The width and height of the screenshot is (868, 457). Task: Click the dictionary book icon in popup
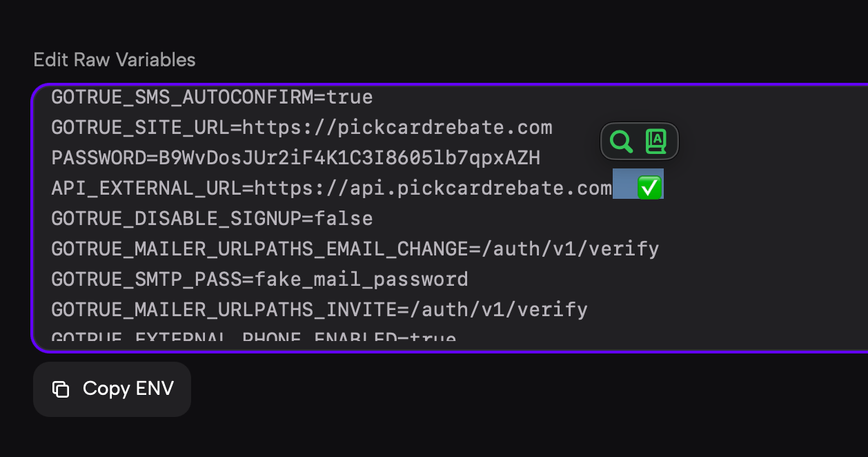[656, 142]
